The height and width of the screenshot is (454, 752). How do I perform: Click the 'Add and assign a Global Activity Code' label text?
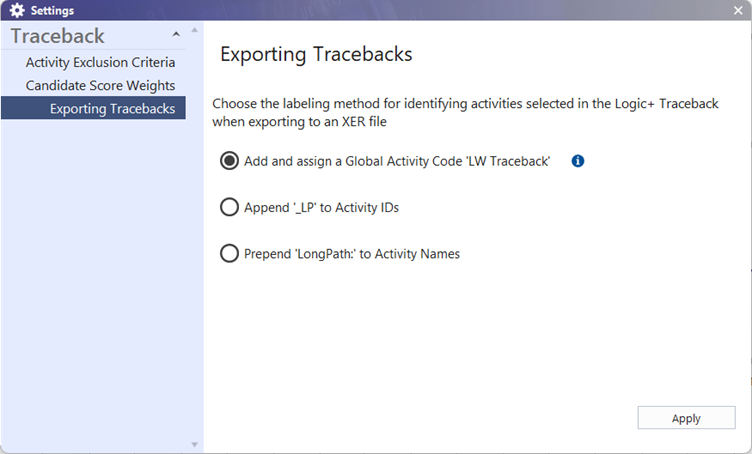pos(397,160)
